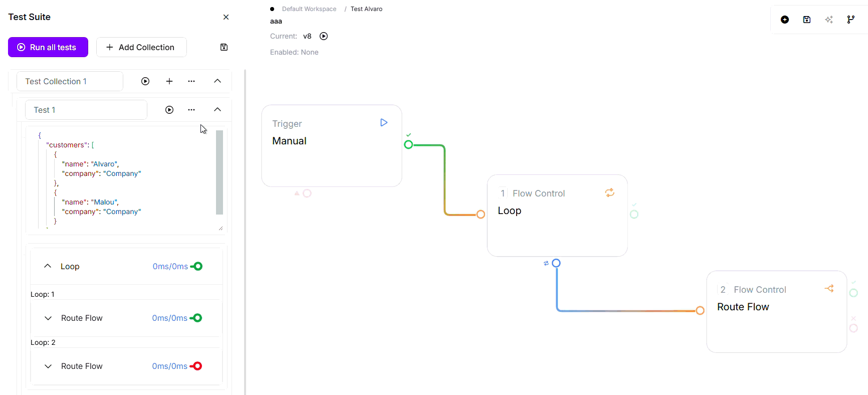This screenshot has height=395, width=868.
Task: Click the add node plus circle icon
Action: pos(785,20)
